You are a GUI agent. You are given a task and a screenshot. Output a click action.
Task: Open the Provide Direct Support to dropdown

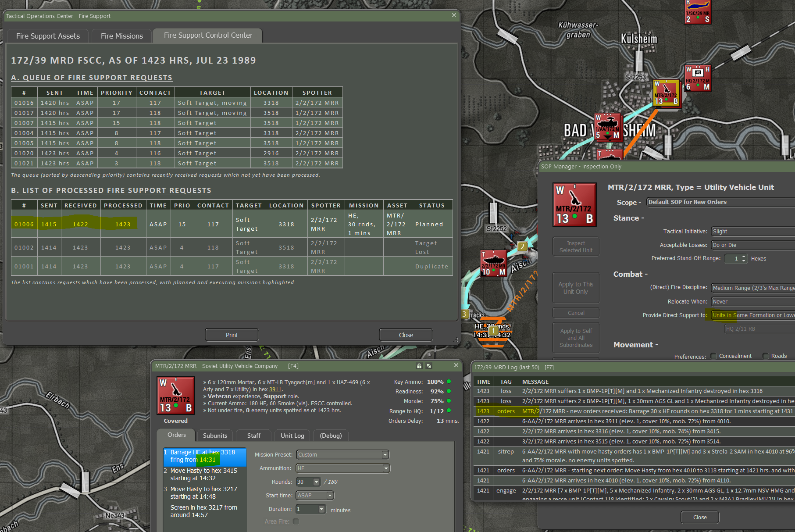pos(753,315)
